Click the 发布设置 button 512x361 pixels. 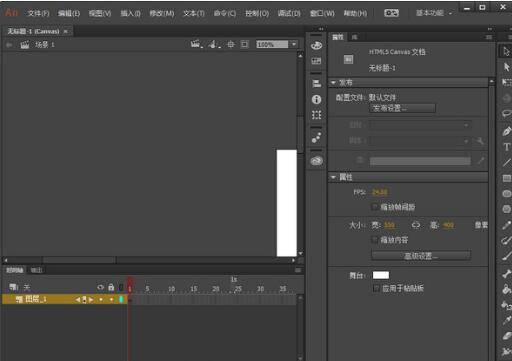(x=402, y=108)
